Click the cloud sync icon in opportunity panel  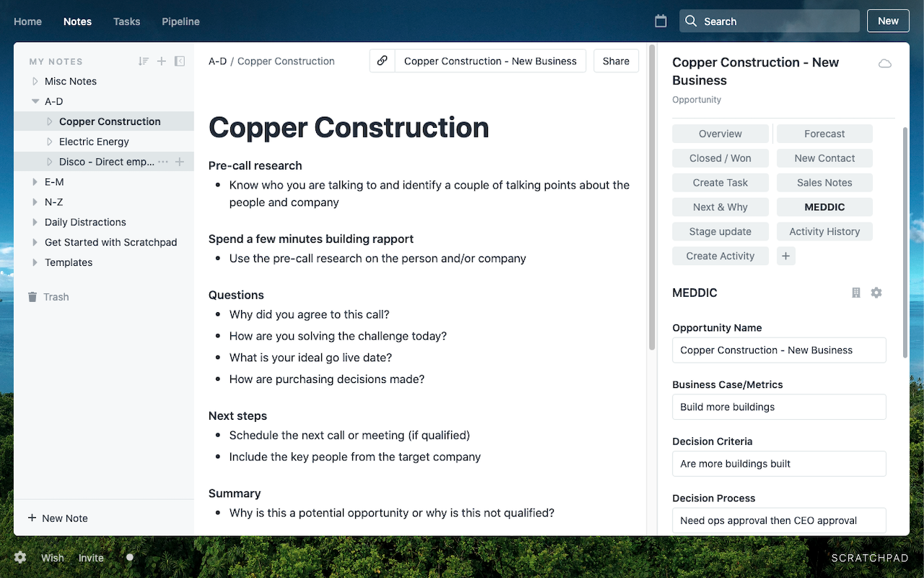(884, 64)
